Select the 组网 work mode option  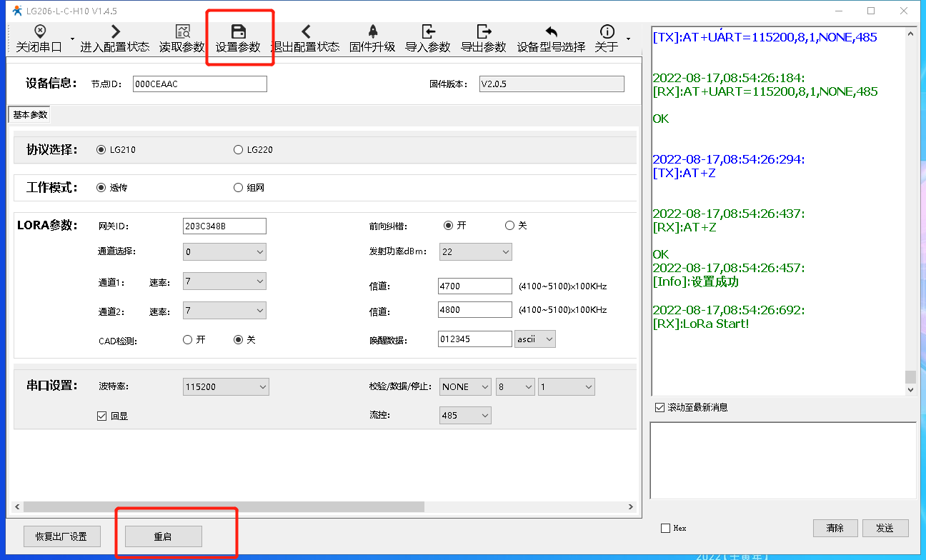click(x=239, y=188)
